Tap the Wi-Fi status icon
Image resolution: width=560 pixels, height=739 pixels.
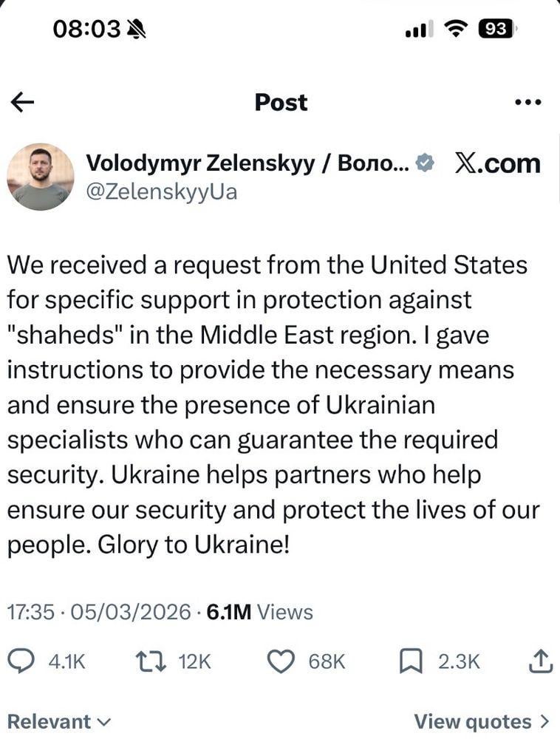(456, 28)
